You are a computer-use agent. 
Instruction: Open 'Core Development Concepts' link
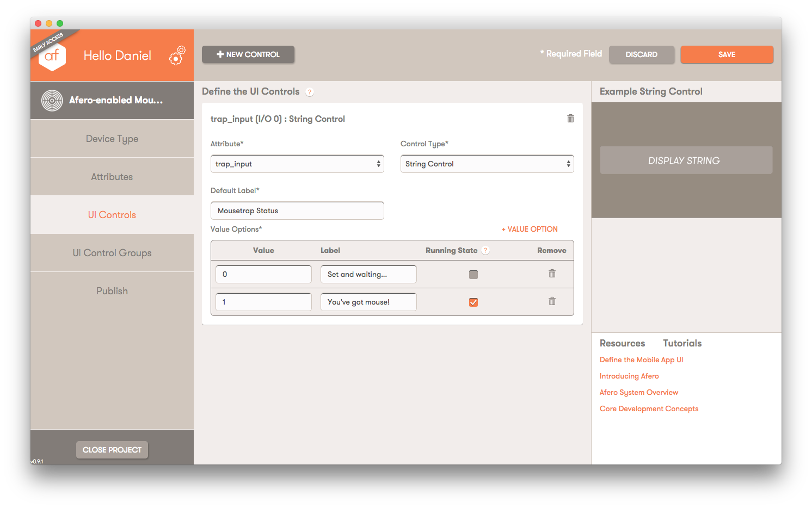[649, 408]
